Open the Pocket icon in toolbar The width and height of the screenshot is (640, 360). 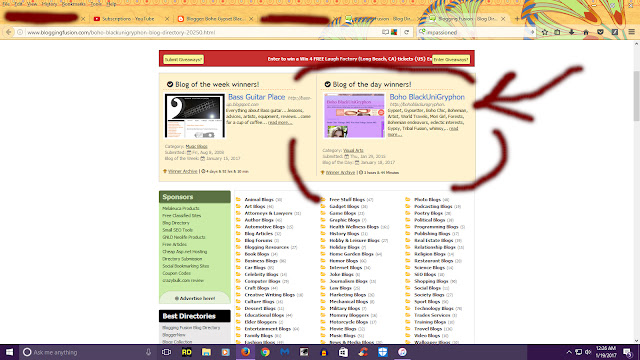[x=600, y=32]
